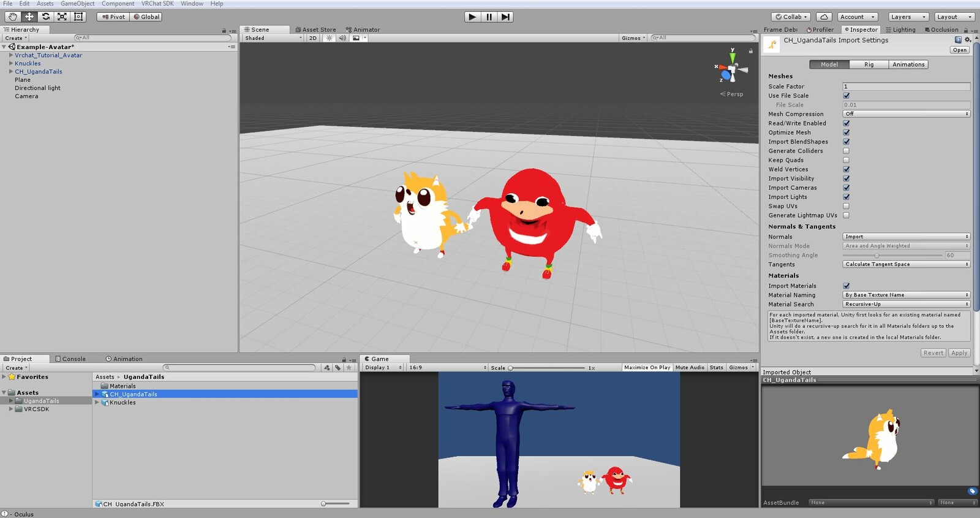This screenshot has width=980, height=518.
Task: Click Mute Audio in Game view
Action: 690,368
